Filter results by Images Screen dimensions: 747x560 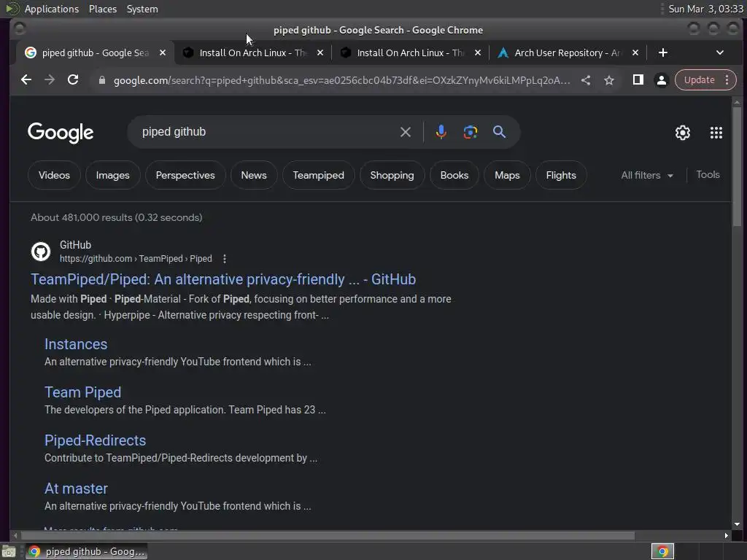(x=113, y=175)
